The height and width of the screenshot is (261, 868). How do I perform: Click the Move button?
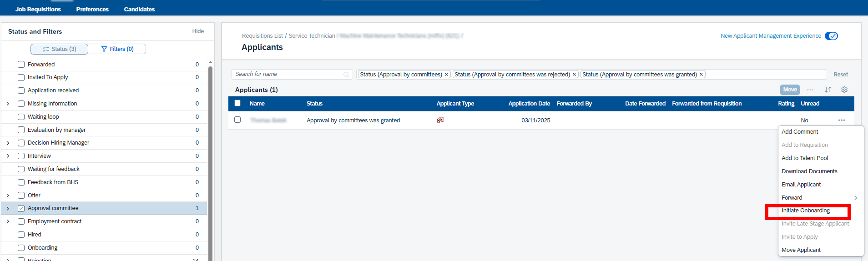790,90
